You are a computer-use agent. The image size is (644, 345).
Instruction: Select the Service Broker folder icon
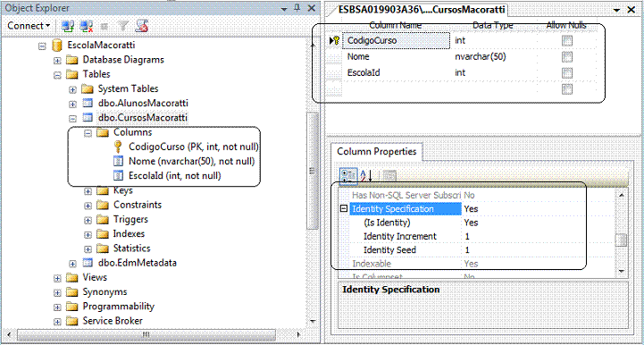click(71, 321)
